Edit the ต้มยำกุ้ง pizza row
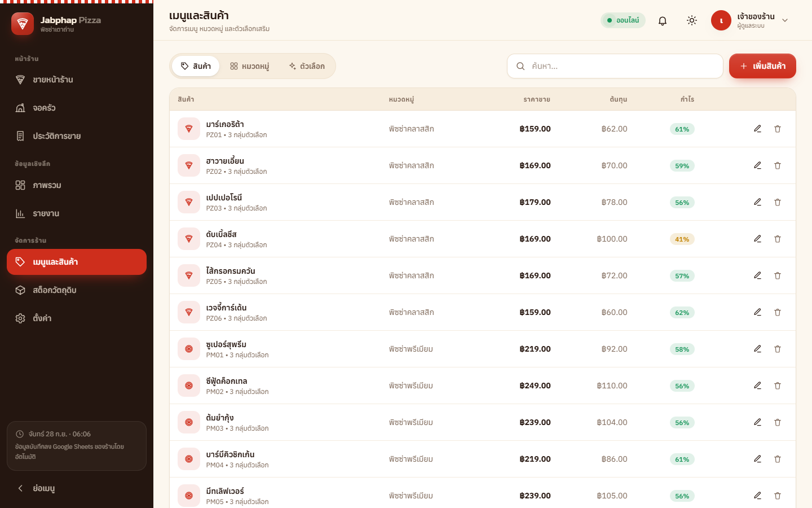Image resolution: width=812 pixels, height=508 pixels. click(x=757, y=422)
